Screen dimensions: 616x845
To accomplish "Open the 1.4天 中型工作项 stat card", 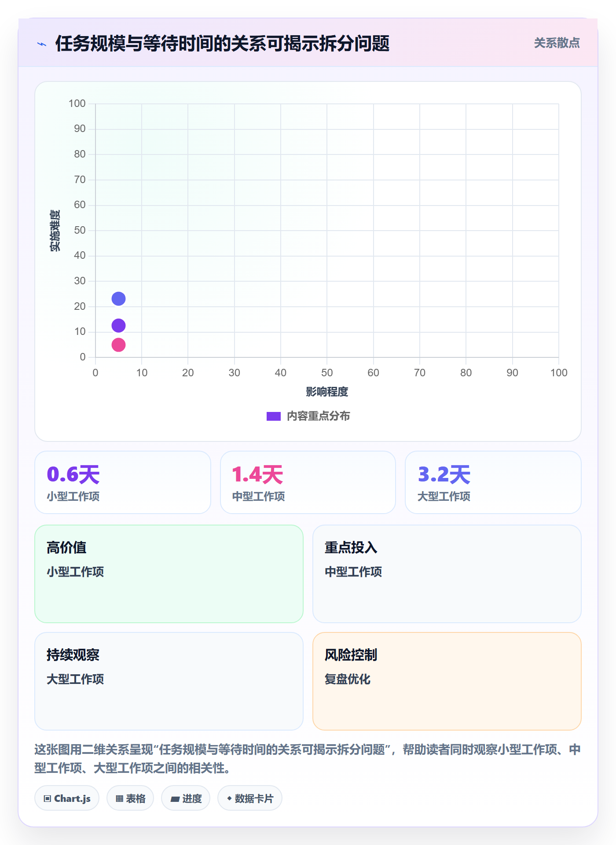I will (x=308, y=482).
